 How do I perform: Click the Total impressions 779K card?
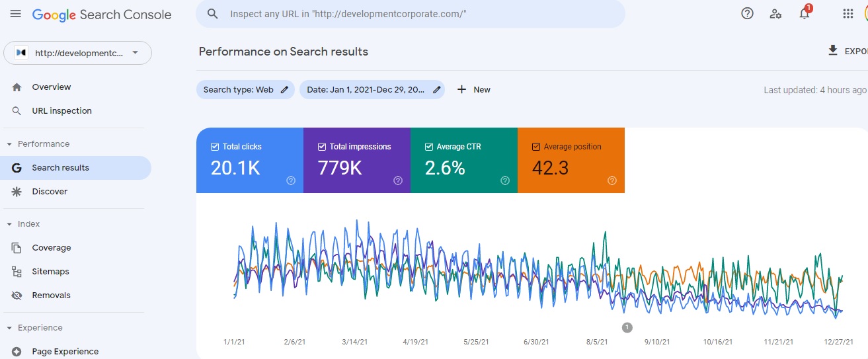click(x=357, y=161)
